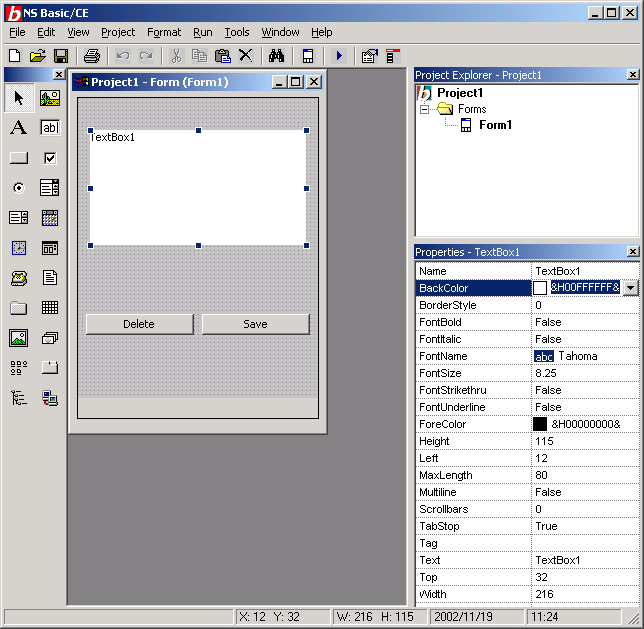644x629 pixels.
Task: Click the New project toolbar icon
Action: coord(15,55)
